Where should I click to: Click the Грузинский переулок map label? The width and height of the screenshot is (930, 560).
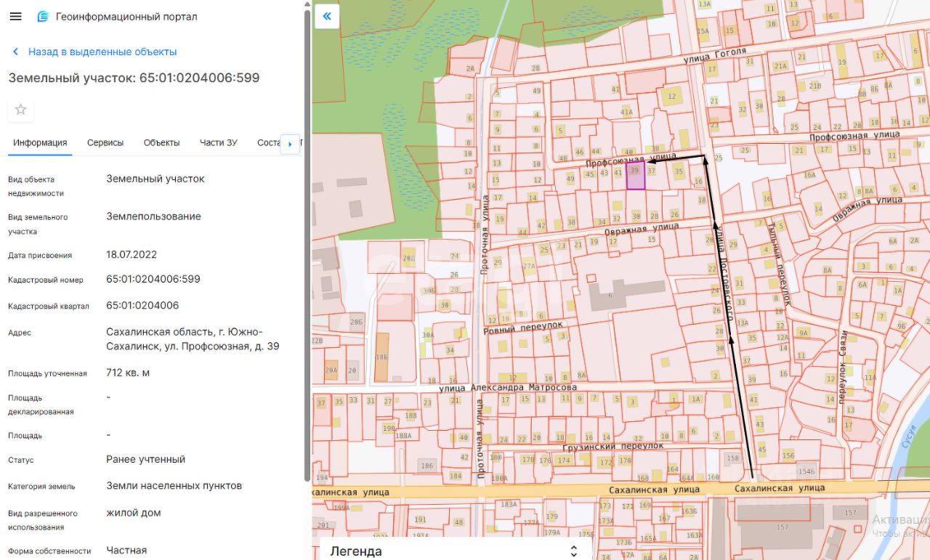(x=613, y=446)
